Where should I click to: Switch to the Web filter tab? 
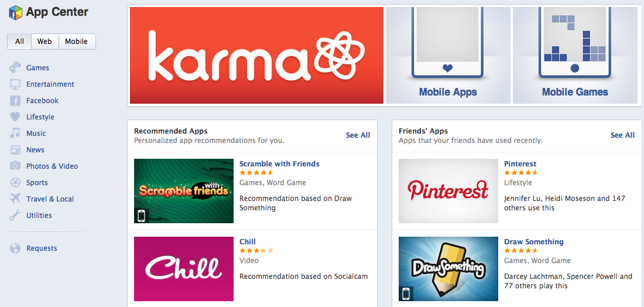click(x=44, y=42)
